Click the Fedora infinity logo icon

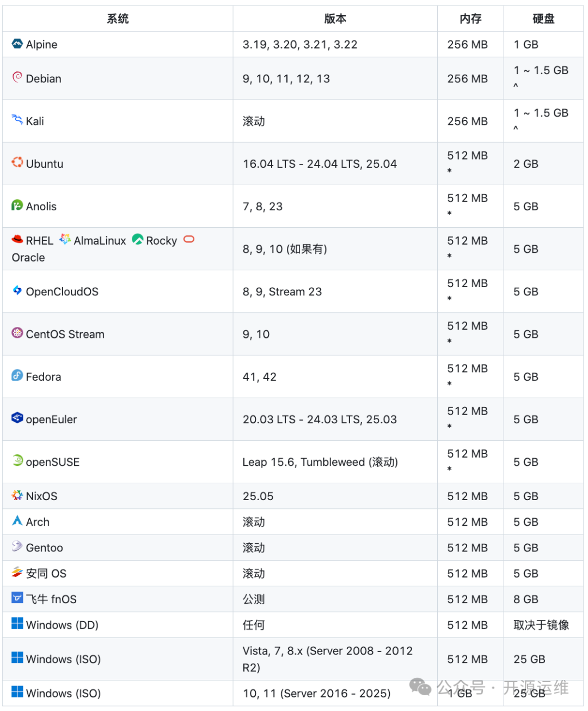[16, 376]
